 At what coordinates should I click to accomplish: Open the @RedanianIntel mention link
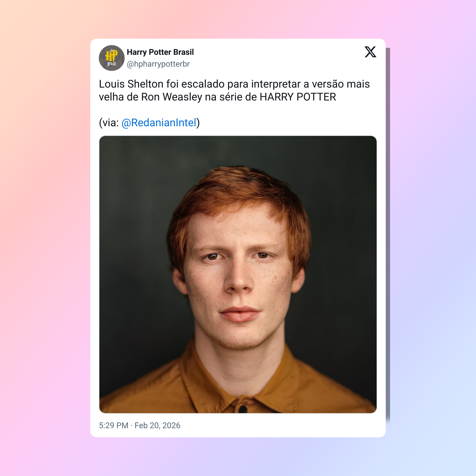click(x=159, y=123)
